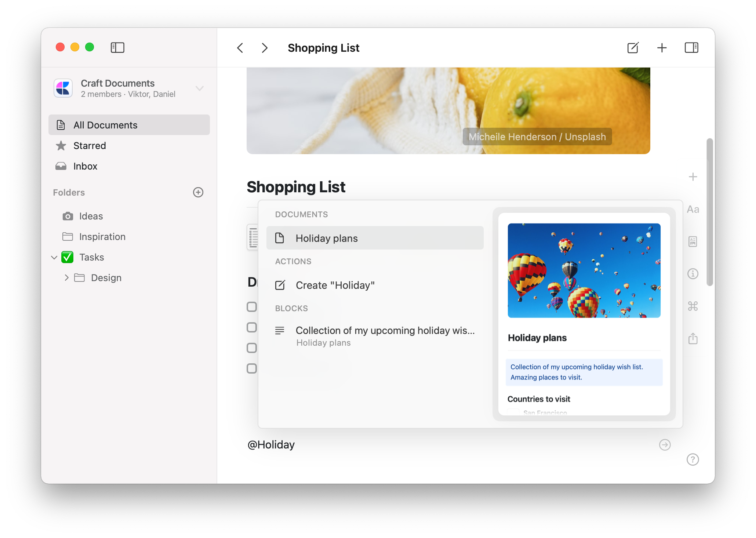
Task: Expand the Craft Documents members dropdown
Action: pyautogui.click(x=200, y=88)
